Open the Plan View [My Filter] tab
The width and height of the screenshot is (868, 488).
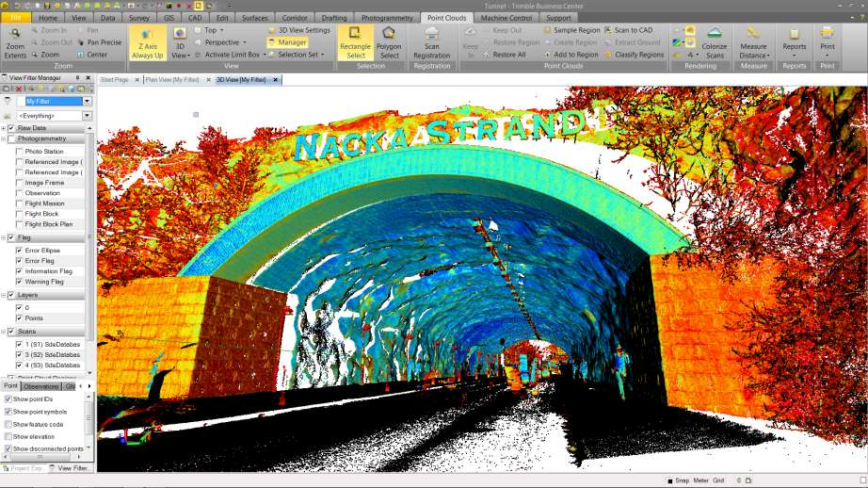pyautogui.click(x=172, y=80)
